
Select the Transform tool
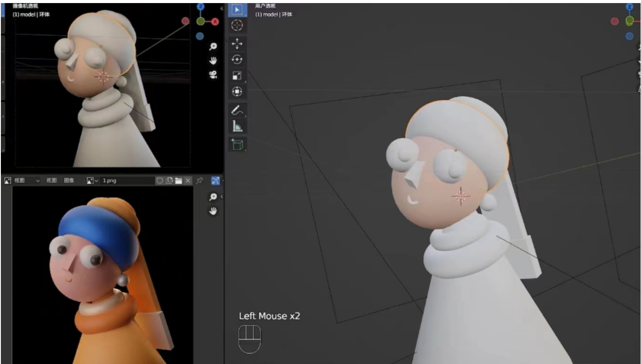[x=237, y=91]
